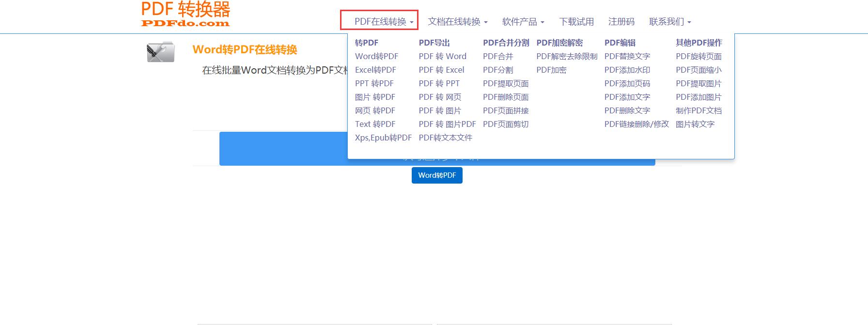Open Text 转PDF tool
Screen dimensions: 868x325
coord(375,124)
